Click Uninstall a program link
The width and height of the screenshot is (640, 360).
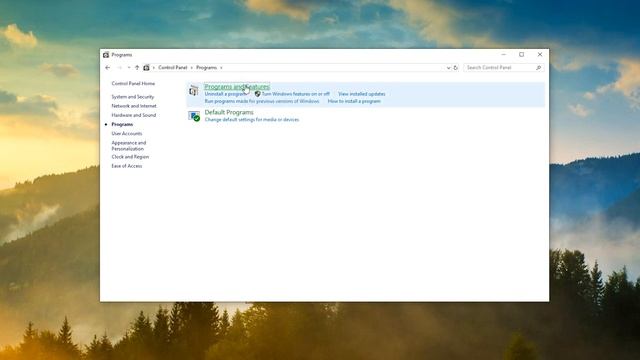(x=225, y=94)
